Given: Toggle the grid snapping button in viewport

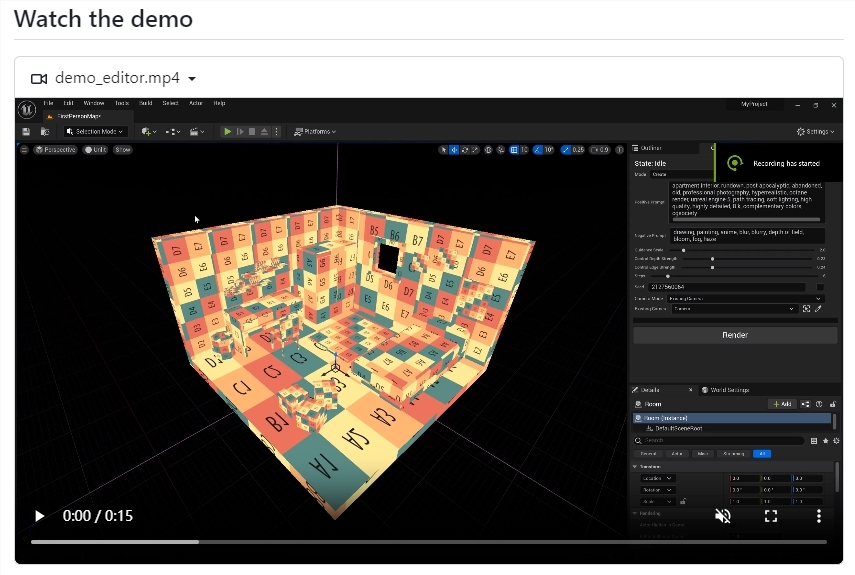Looking at the screenshot, I should [x=514, y=150].
